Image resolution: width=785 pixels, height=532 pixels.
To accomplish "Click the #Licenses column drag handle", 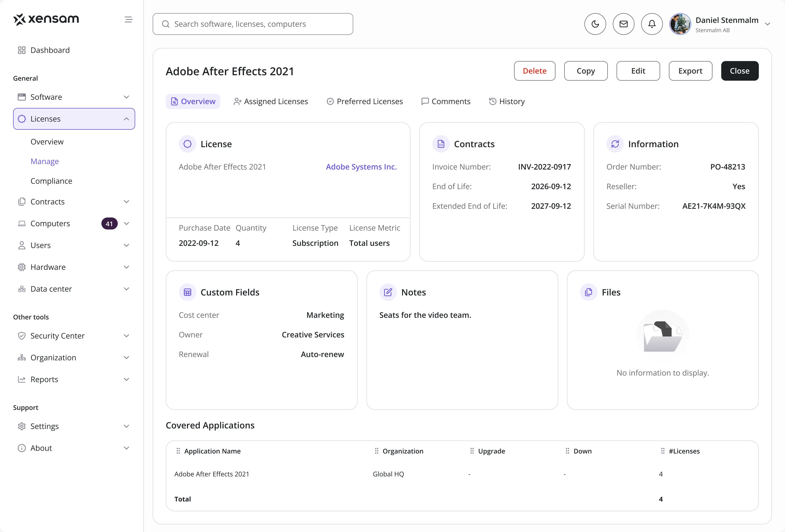I will point(662,451).
